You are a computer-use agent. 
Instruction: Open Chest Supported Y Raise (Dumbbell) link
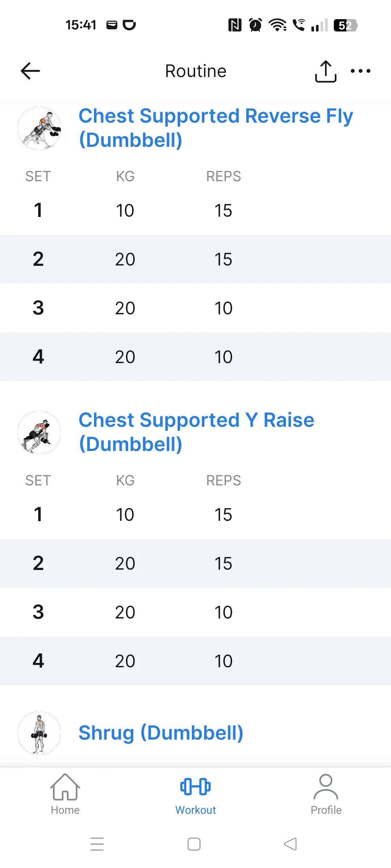click(196, 432)
